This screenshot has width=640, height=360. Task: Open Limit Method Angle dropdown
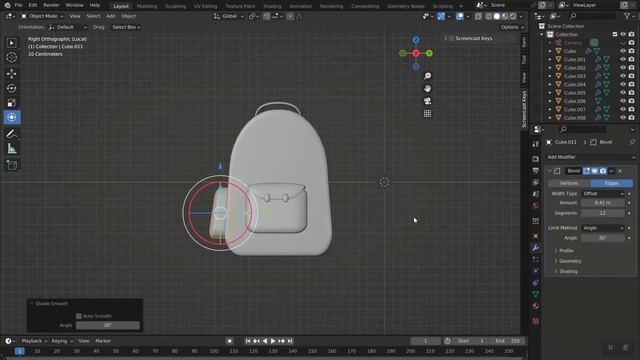point(603,228)
